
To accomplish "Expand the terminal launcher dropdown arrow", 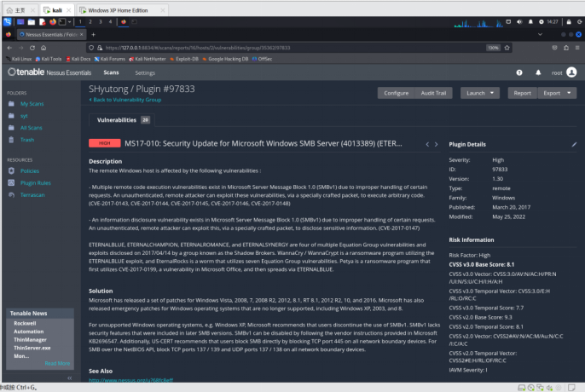I will (x=69, y=22).
